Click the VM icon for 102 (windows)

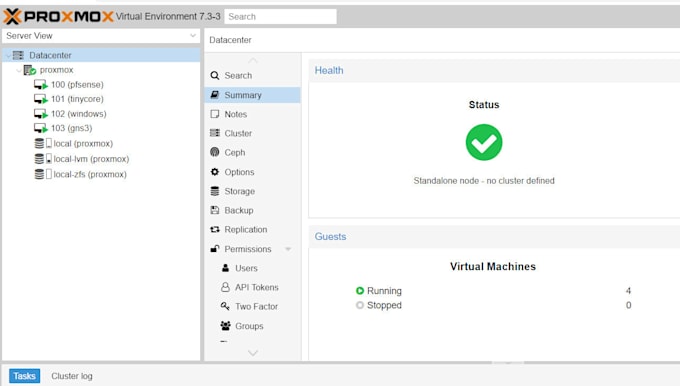40,114
